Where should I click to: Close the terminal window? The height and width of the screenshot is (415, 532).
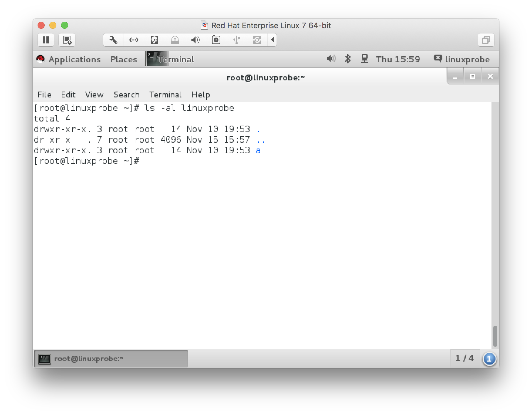(x=490, y=76)
